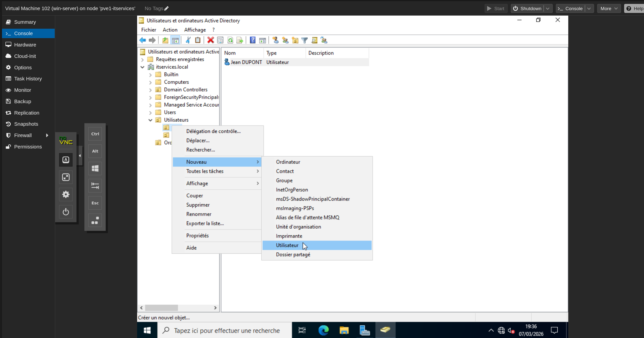Click the Filter funnel toolbar icon
644x338 pixels.
click(304, 40)
